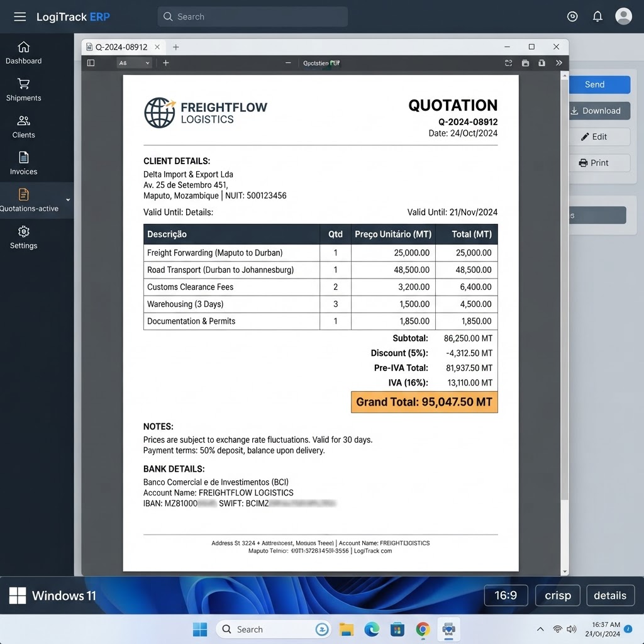644x644 pixels.
Task: Close the Q-2024-08912 tab
Action: click(157, 47)
